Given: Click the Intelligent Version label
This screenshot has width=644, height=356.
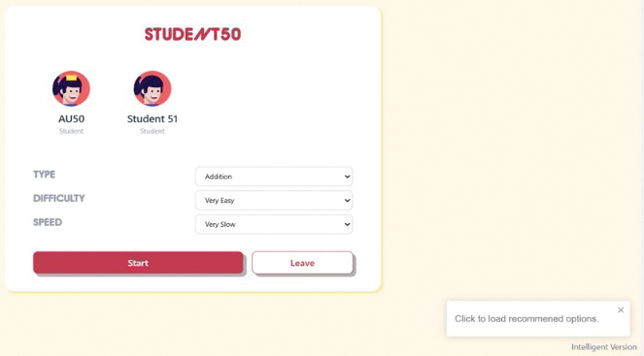Looking at the screenshot, I should (604, 347).
